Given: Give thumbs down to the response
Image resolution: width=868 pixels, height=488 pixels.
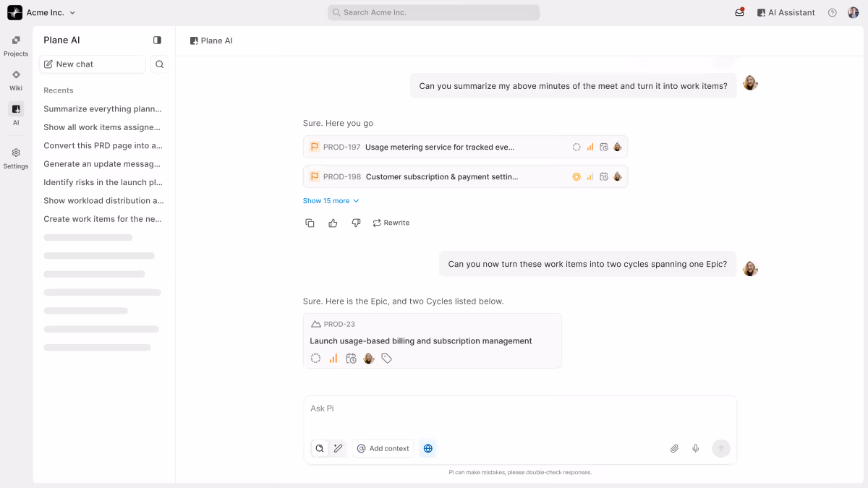Looking at the screenshot, I should 356,223.
